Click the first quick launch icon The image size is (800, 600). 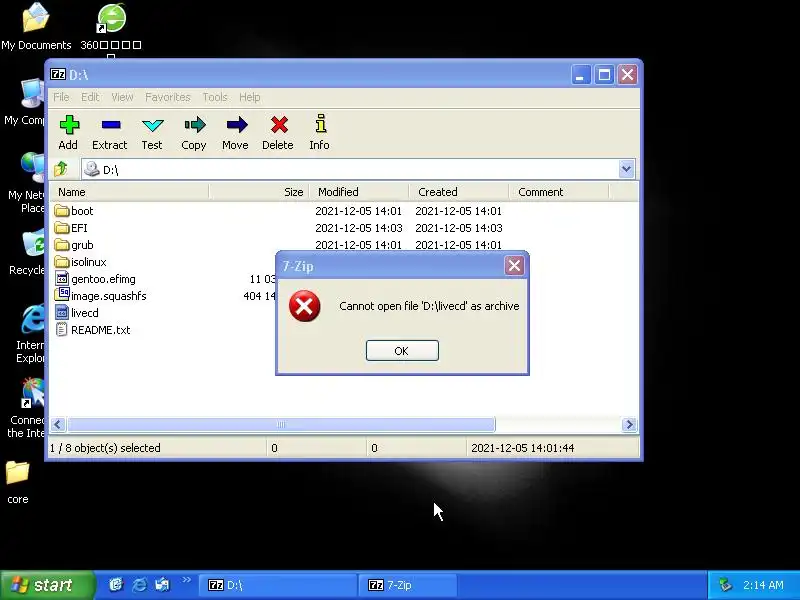[116, 585]
